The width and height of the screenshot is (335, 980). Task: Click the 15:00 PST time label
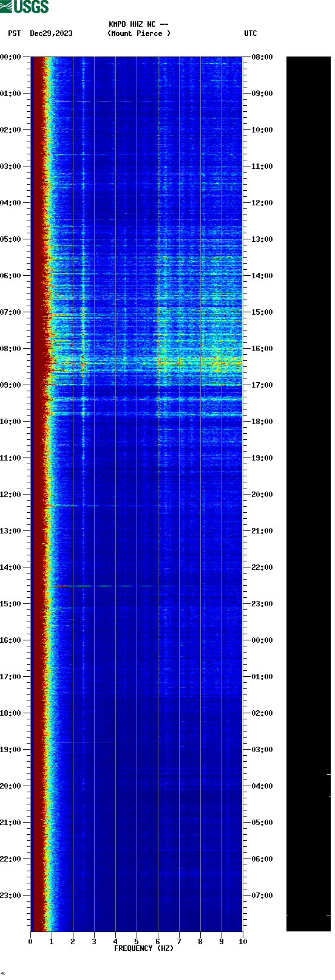[x=11, y=604]
